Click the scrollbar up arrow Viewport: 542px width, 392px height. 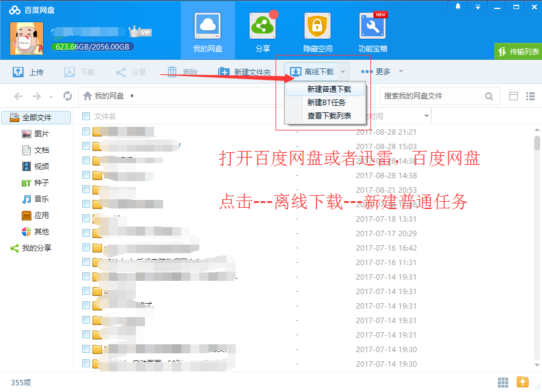537,130
